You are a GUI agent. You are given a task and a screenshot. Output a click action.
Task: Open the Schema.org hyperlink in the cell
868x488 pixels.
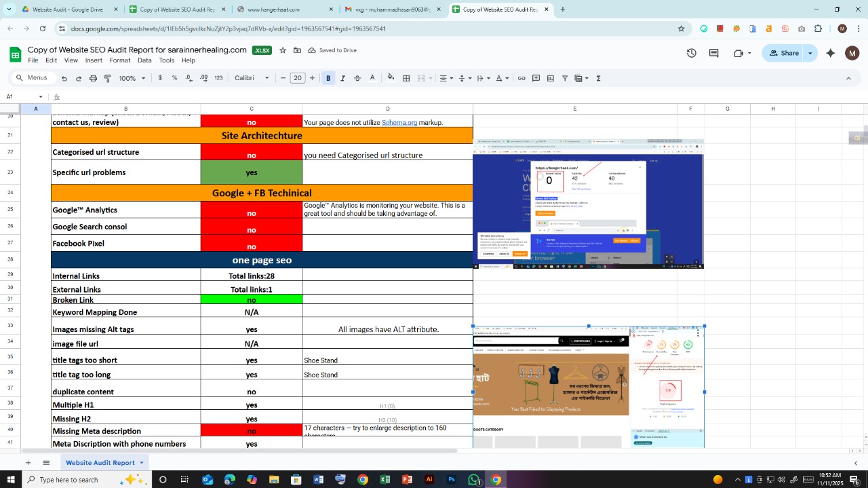399,122
